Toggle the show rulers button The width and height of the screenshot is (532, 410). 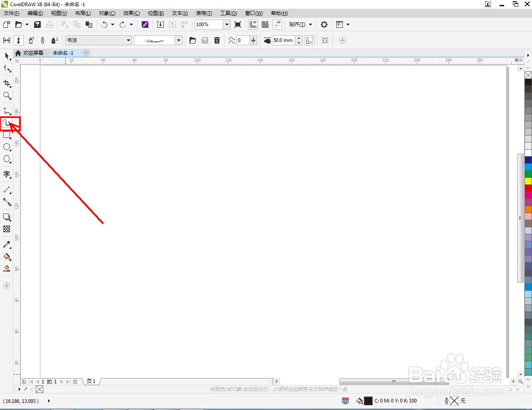click(253, 25)
